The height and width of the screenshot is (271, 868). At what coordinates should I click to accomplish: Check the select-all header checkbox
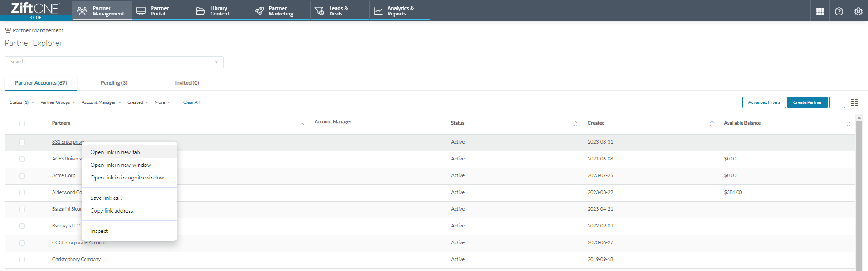[x=22, y=124]
